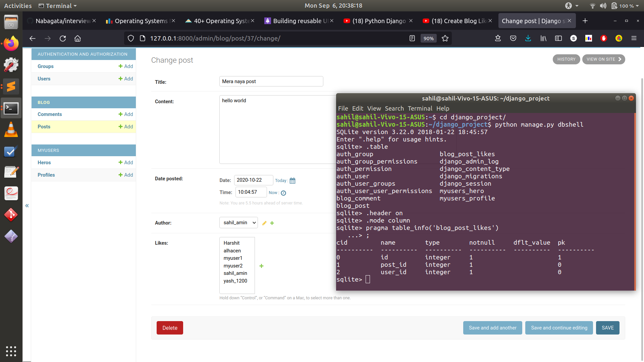Click the edit pencil icon next to Author
Screen dimensions: 644x362
pyautogui.click(x=264, y=223)
